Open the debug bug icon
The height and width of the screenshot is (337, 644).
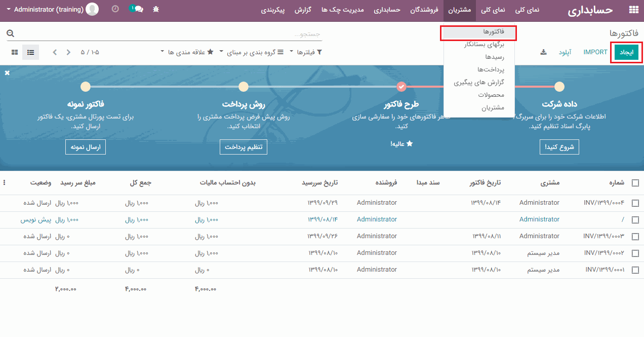click(x=156, y=9)
